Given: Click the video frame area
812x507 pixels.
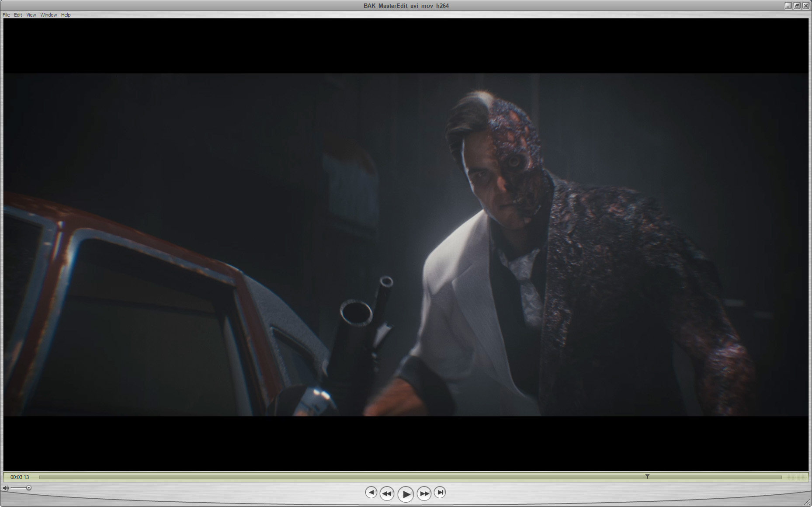Looking at the screenshot, I should tap(406, 245).
